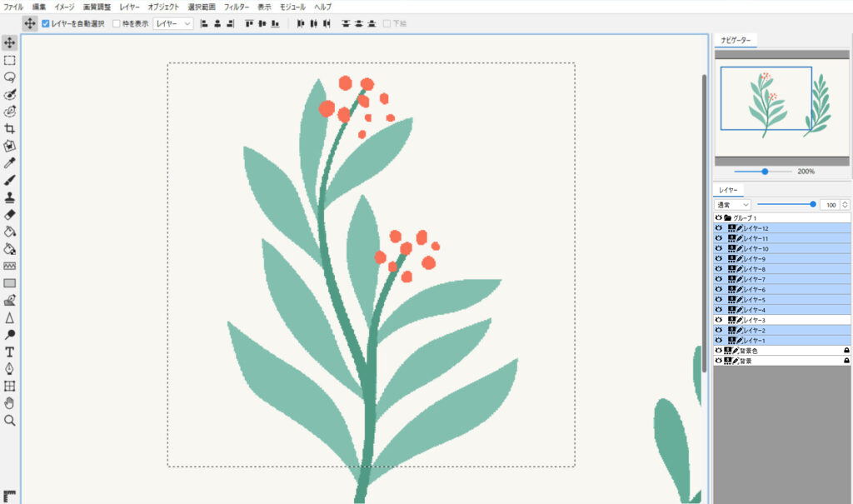
Task: Select レイヤー3 in the layer list
Action: (x=756, y=320)
